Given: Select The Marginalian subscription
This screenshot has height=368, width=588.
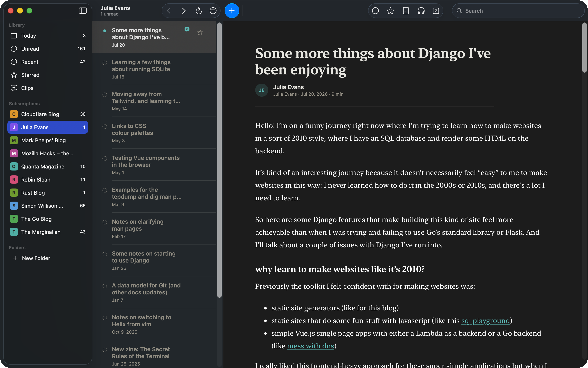Looking at the screenshot, I should pyautogui.click(x=48, y=232).
